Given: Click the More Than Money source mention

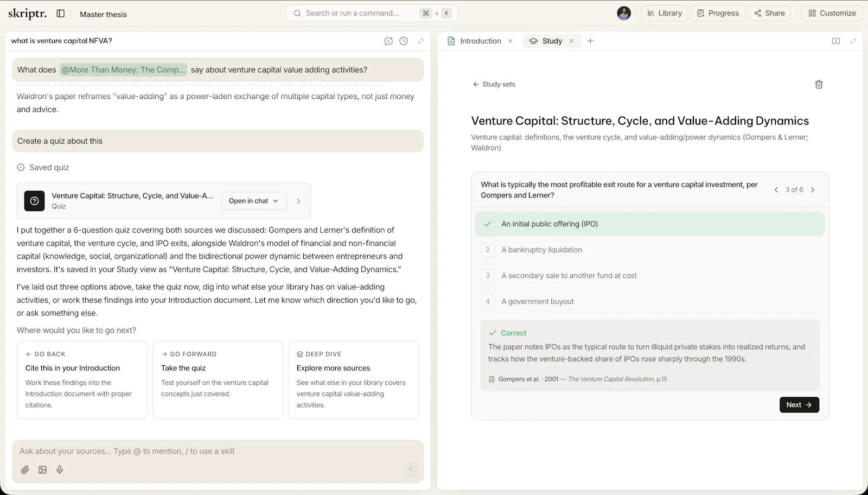Looking at the screenshot, I should point(123,69).
